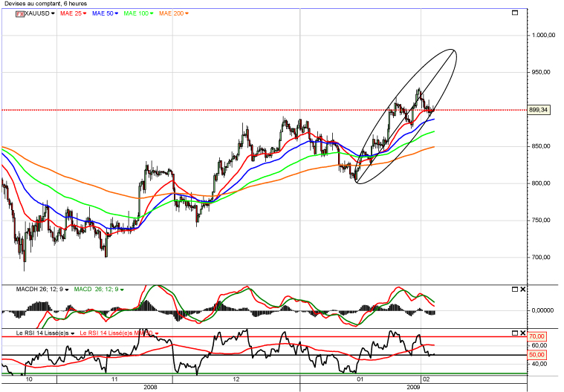The width and height of the screenshot is (564, 392).
Task: Open the MAE 100 moving average dropdown
Action: pos(152,13)
